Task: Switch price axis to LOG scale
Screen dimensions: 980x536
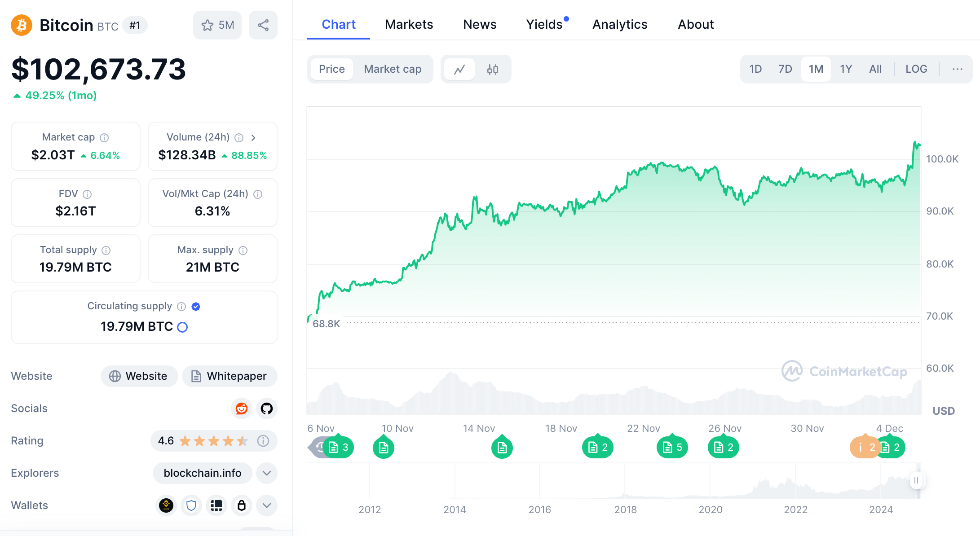Action: (916, 69)
